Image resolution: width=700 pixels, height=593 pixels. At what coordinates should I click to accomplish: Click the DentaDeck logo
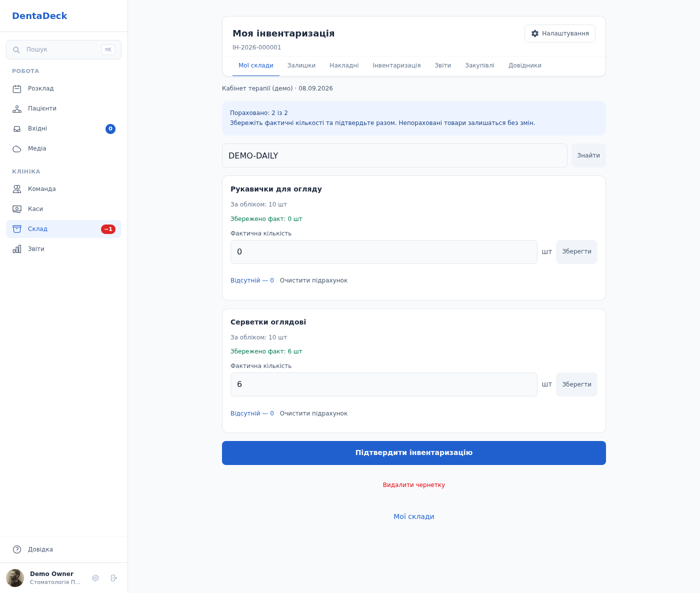(39, 16)
